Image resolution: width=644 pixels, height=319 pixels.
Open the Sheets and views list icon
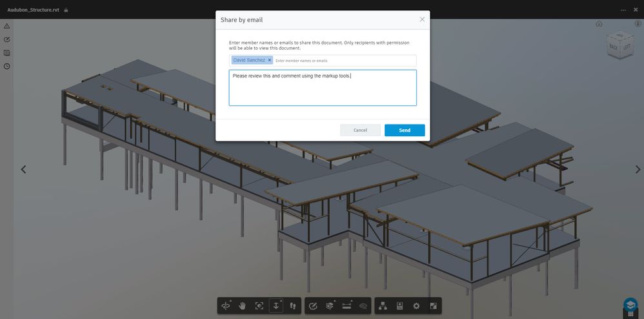[x=6, y=52]
